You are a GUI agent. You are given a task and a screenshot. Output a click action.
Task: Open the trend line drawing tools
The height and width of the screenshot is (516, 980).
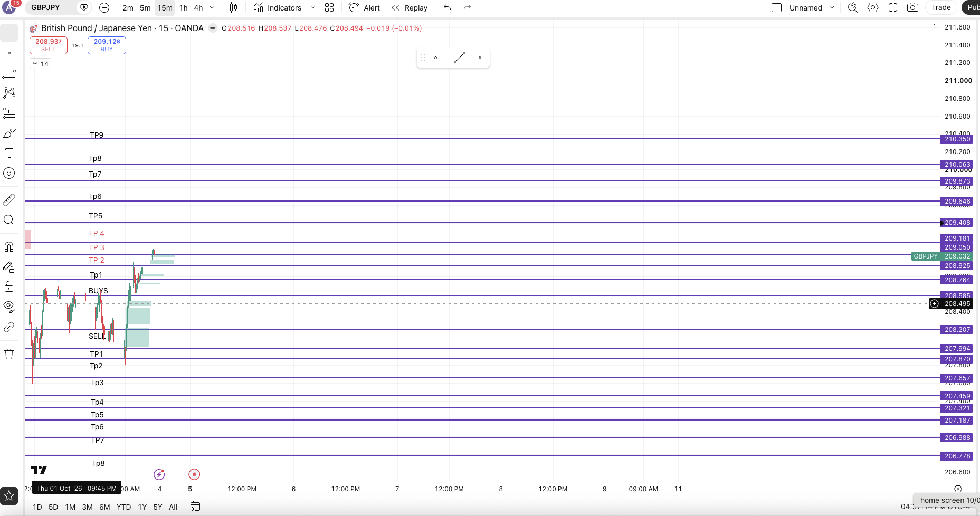[9, 53]
